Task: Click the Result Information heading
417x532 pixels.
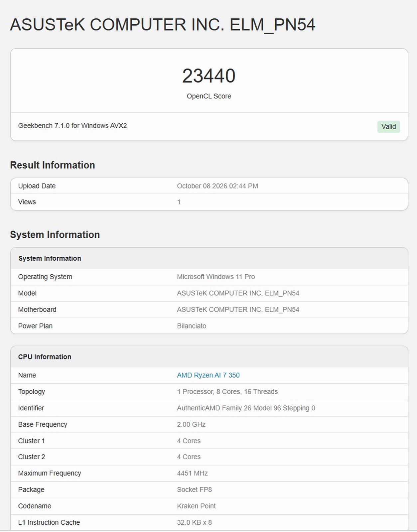Action: [53, 165]
